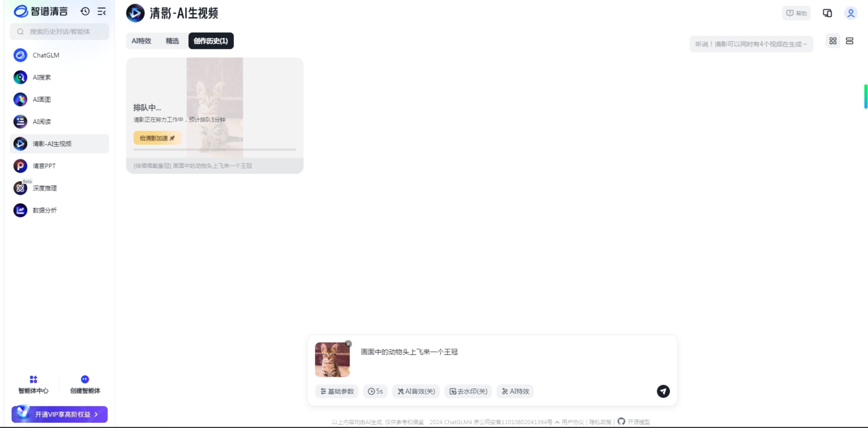Image resolution: width=868 pixels, height=428 pixels.
Task: Open AI特效 options in input bar
Action: pyautogui.click(x=515, y=391)
